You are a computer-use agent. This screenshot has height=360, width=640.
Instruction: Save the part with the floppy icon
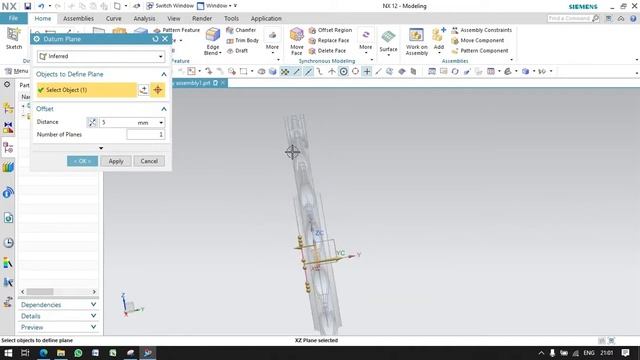(x=27, y=6)
